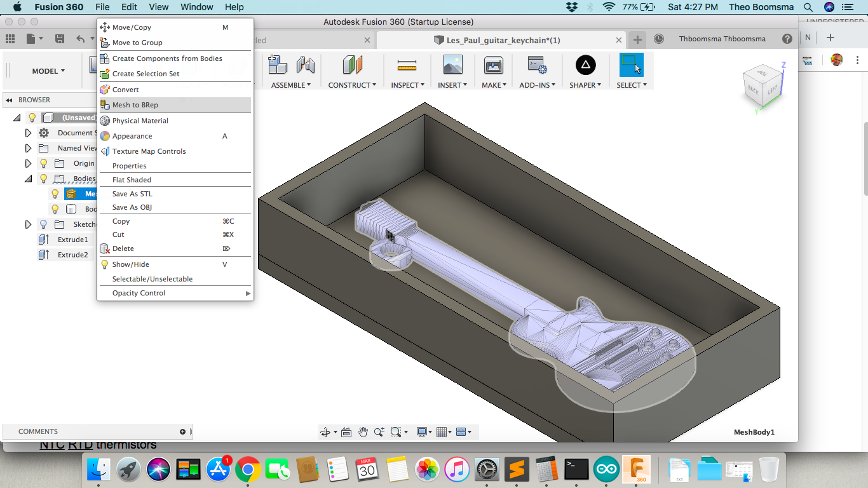Toggle visibility bulb of the Origin folder
Viewport: 868px width, 488px height.
43,163
